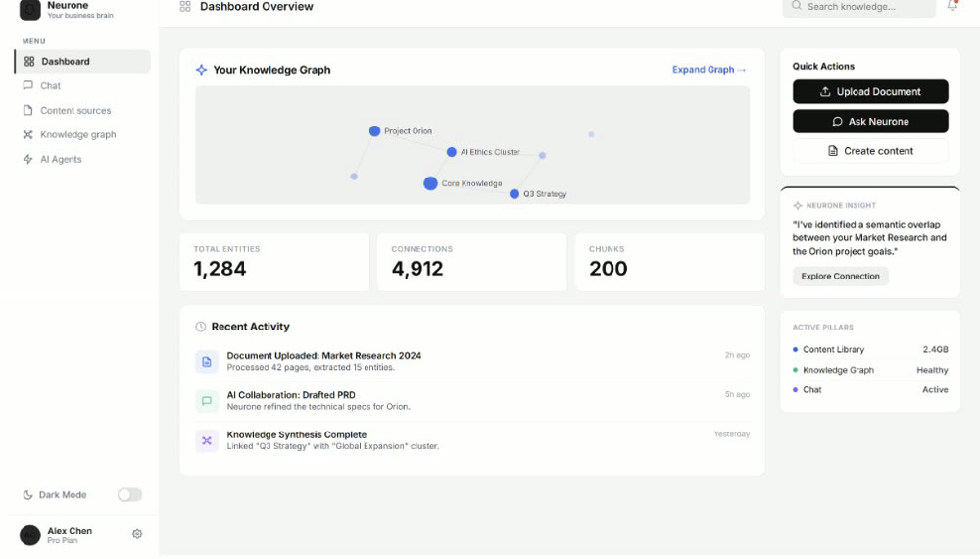This screenshot has width=980, height=559.
Task: Click the moon icon beside Dark Mode
Action: click(x=27, y=495)
